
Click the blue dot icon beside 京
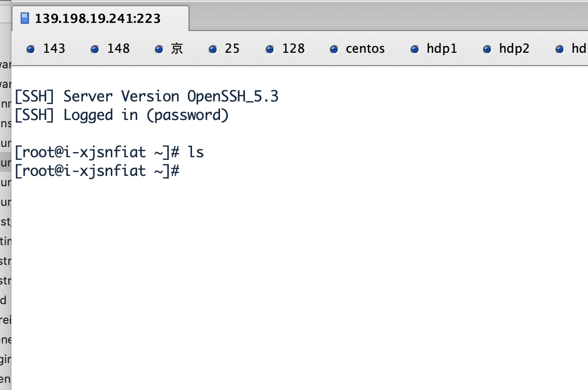click(159, 49)
